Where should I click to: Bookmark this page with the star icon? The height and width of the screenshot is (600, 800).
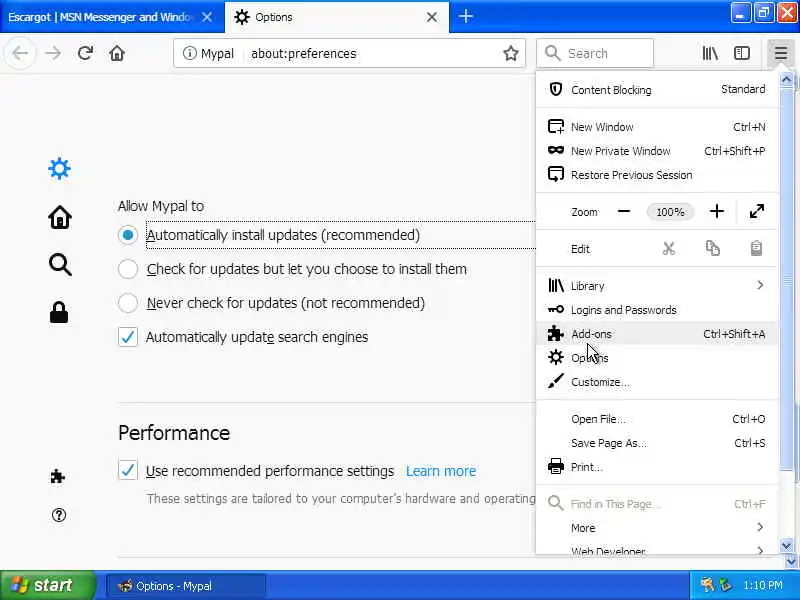511,53
